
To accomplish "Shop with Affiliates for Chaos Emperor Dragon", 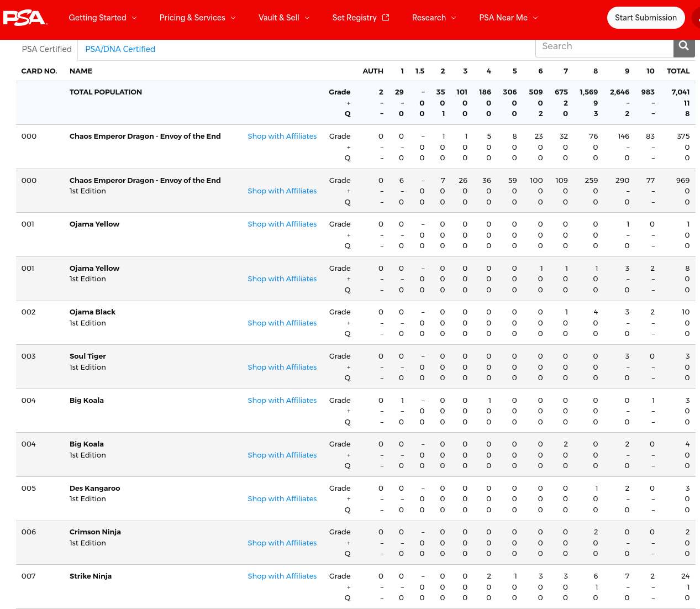I will click(282, 136).
